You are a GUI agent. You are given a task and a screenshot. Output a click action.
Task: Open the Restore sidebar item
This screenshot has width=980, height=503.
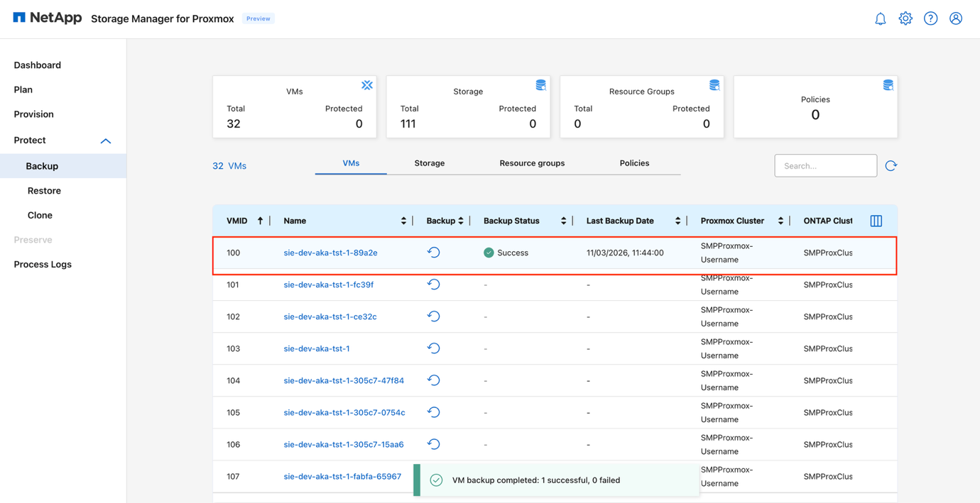click(x=43, y=190)
